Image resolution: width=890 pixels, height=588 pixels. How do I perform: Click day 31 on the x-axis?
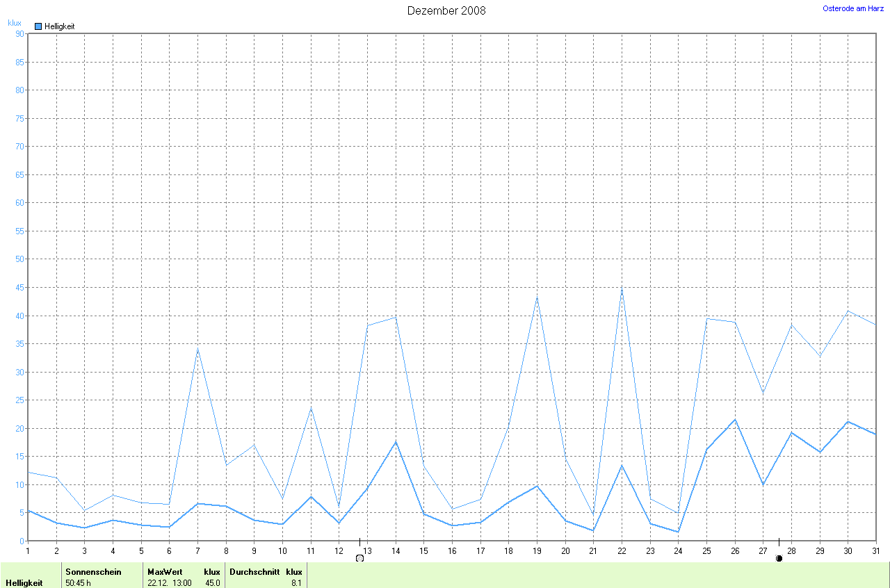[x=875, y=550]
